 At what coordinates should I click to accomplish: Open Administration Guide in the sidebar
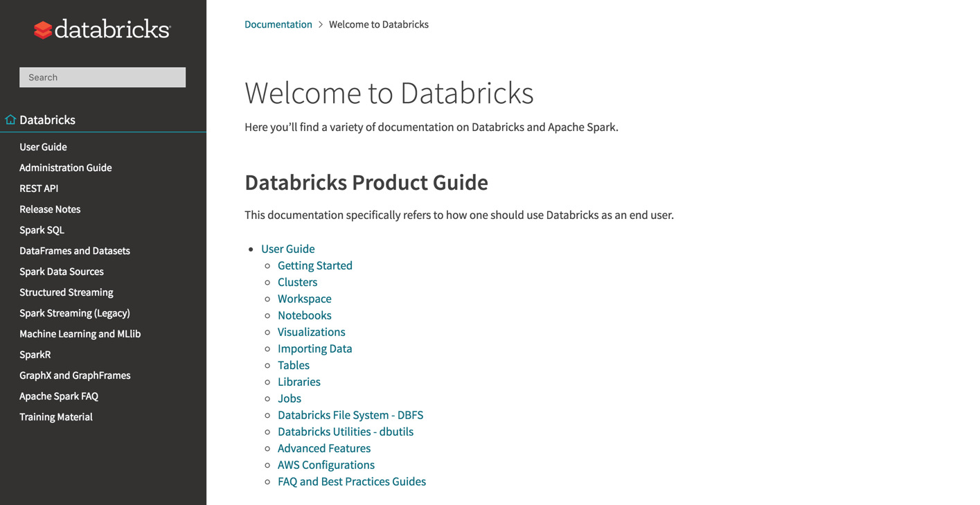tap(65, 168)
